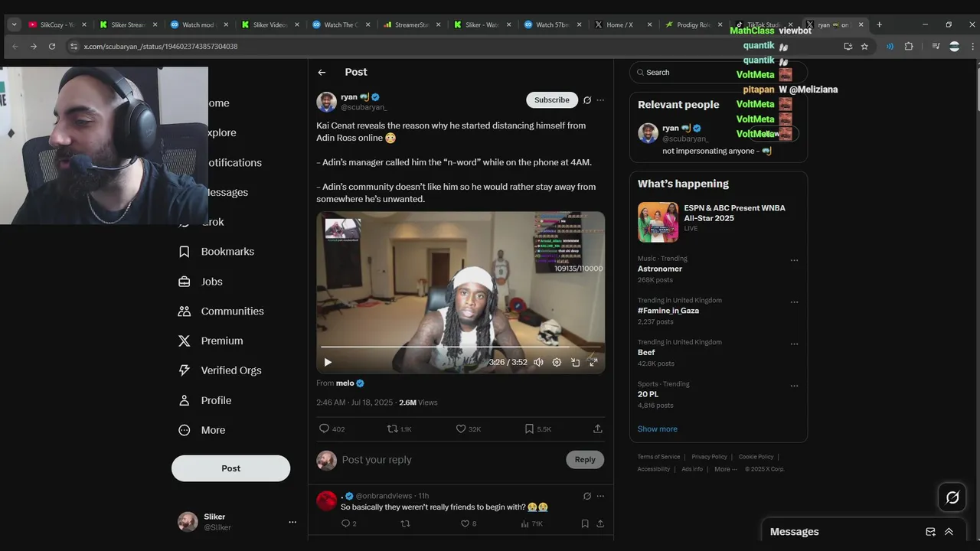Image resolution: width=980 pixels, height=551 pixels.
Task: Play the Kai Cenat video
Action: tap(328, 362)
